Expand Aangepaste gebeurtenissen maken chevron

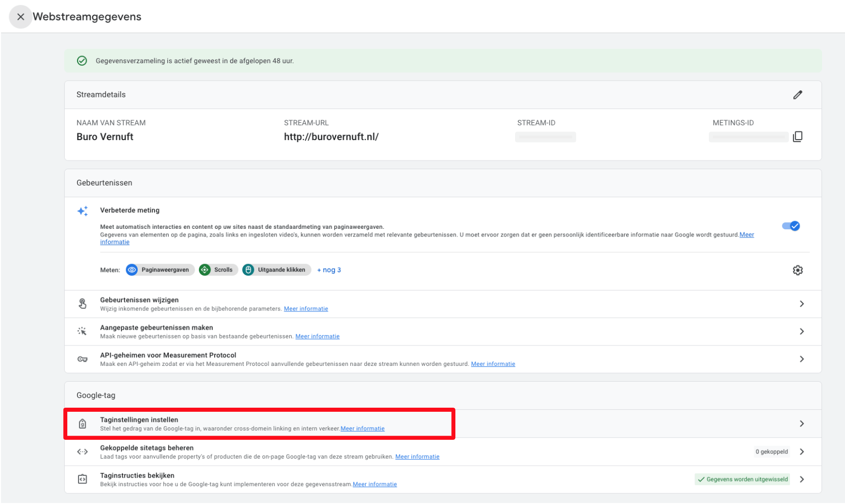(802, 331)
